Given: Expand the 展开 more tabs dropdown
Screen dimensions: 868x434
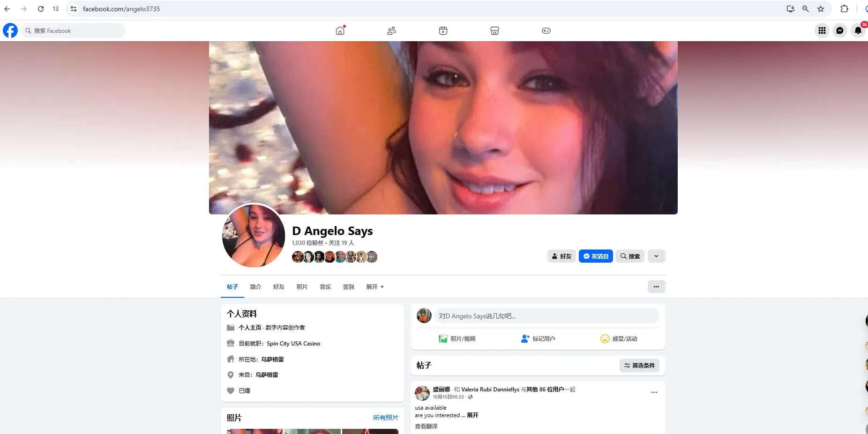Looking at the screenshot, I should click(x=375, y=287).
